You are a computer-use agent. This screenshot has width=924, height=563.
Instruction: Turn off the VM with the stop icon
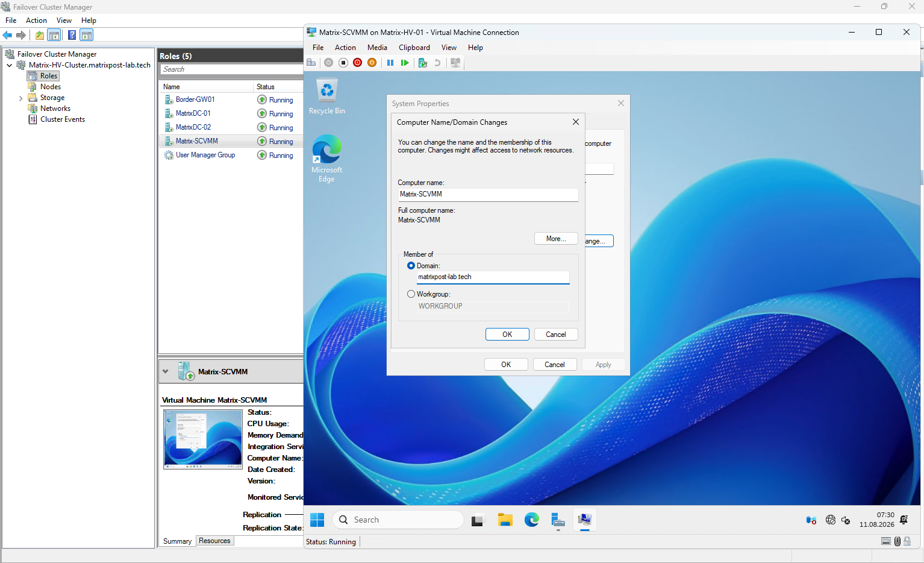[x=343, y=63]
